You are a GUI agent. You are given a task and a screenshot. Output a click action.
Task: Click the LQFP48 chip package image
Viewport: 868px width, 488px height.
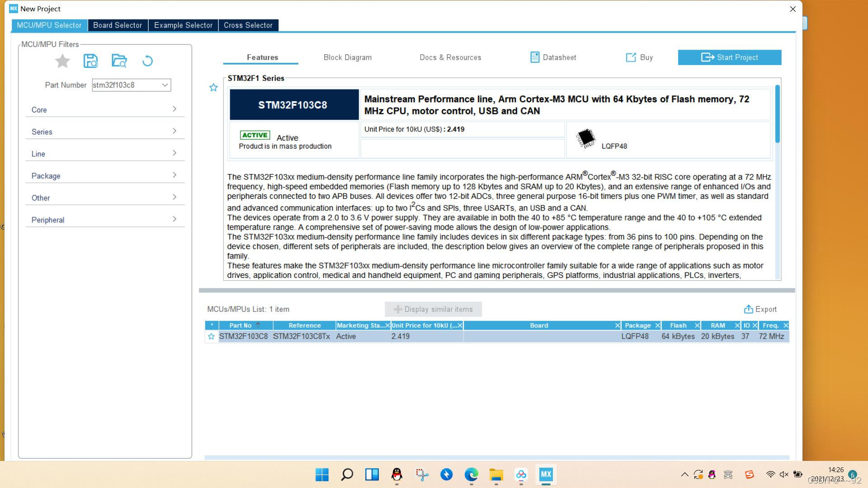tap(586, 138)
